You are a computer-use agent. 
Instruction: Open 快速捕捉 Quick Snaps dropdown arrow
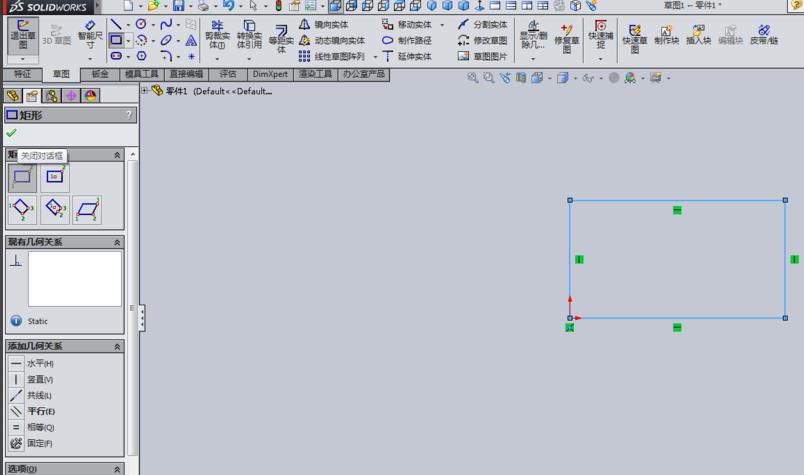(x=600, y=59)
